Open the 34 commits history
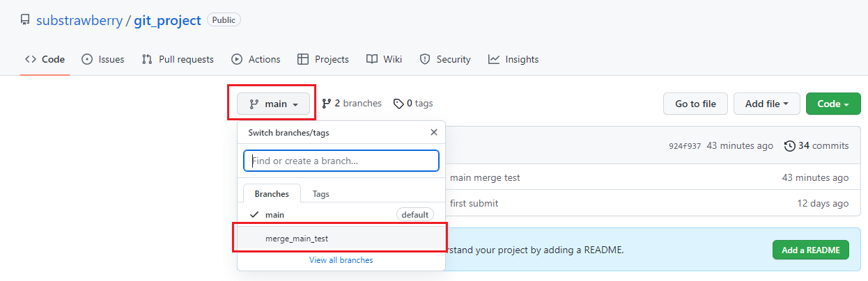The width and height of the screenshot is (868, 281). point(816,145)
